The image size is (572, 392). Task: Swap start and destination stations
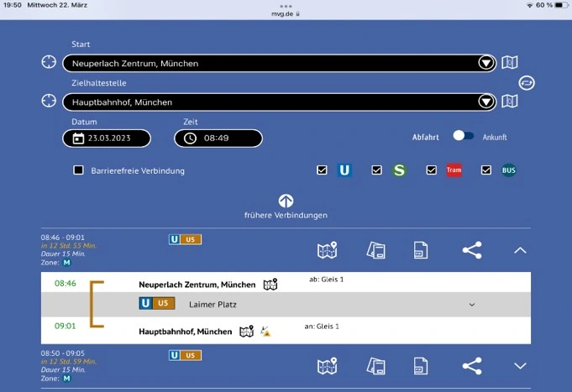(x=527, y=82)
